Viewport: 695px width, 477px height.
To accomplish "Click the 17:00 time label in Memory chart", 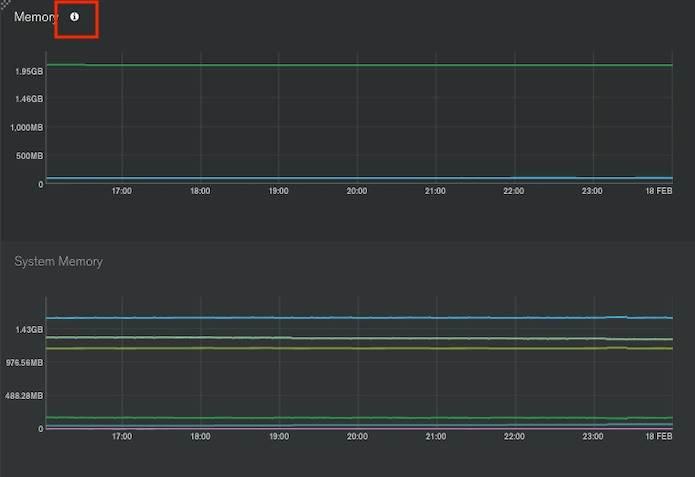I will [122, 191].
